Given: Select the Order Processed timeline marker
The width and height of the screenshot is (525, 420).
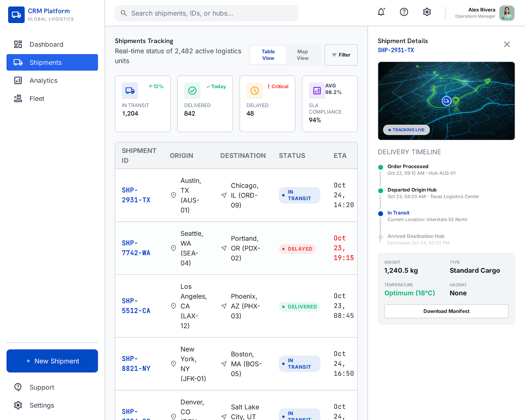Looking at the screenshot, I should [381, 167].
